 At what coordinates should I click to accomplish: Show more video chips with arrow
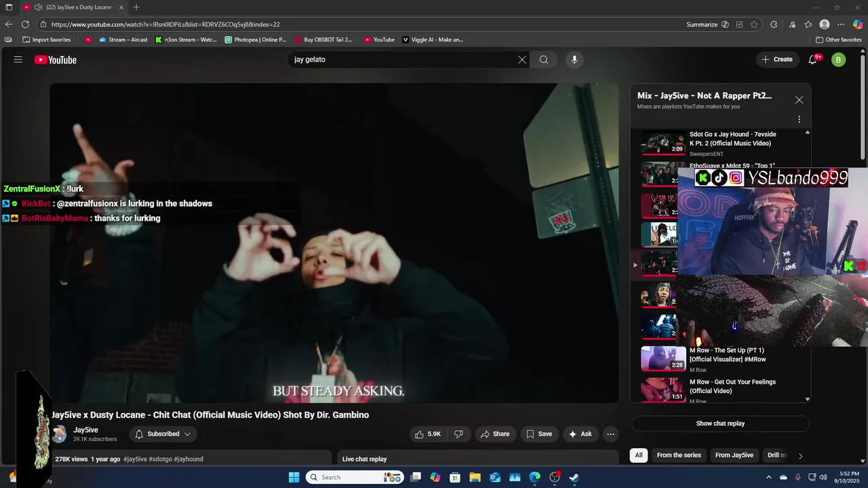click(x=800, y=456)
